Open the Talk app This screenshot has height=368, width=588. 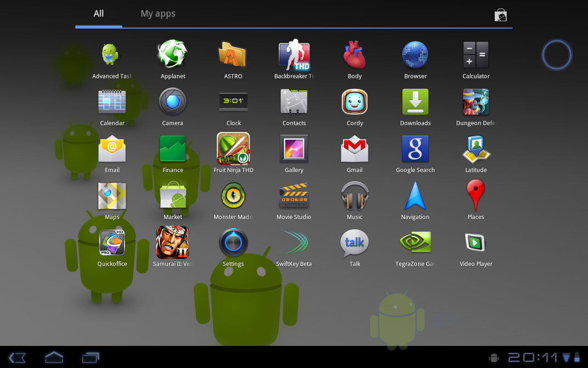[x=355, y=243]
